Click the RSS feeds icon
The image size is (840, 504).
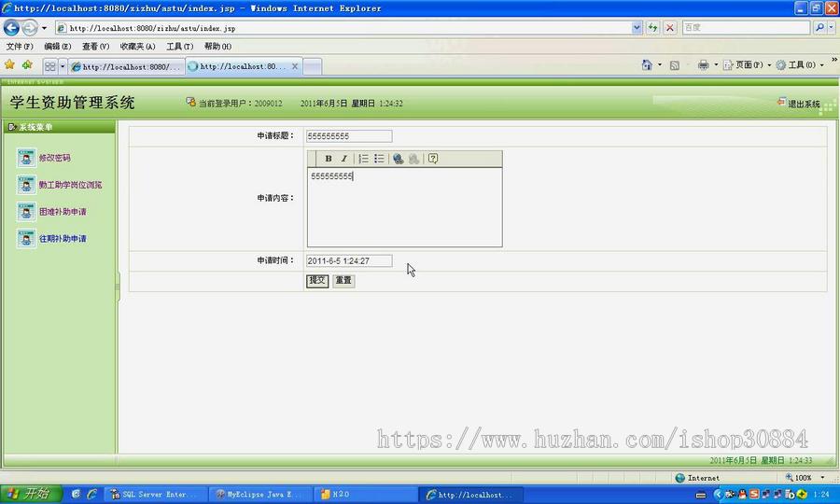point(675,65)
